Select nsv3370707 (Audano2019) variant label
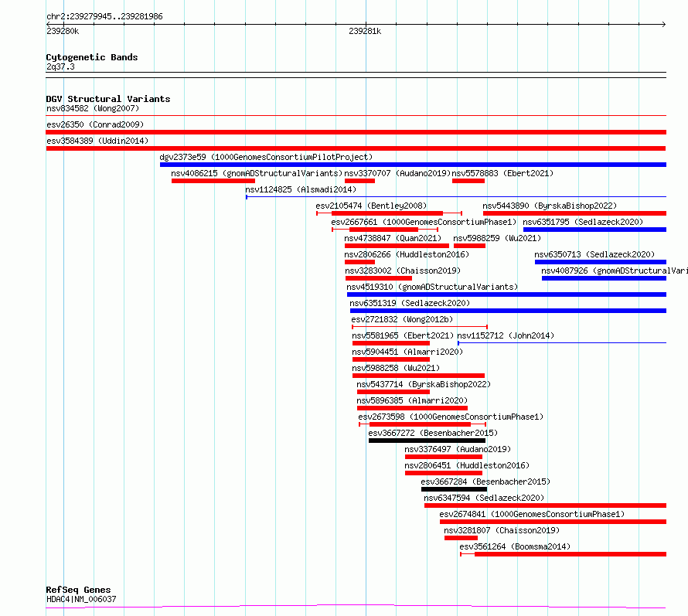 (x=397, y=173)
